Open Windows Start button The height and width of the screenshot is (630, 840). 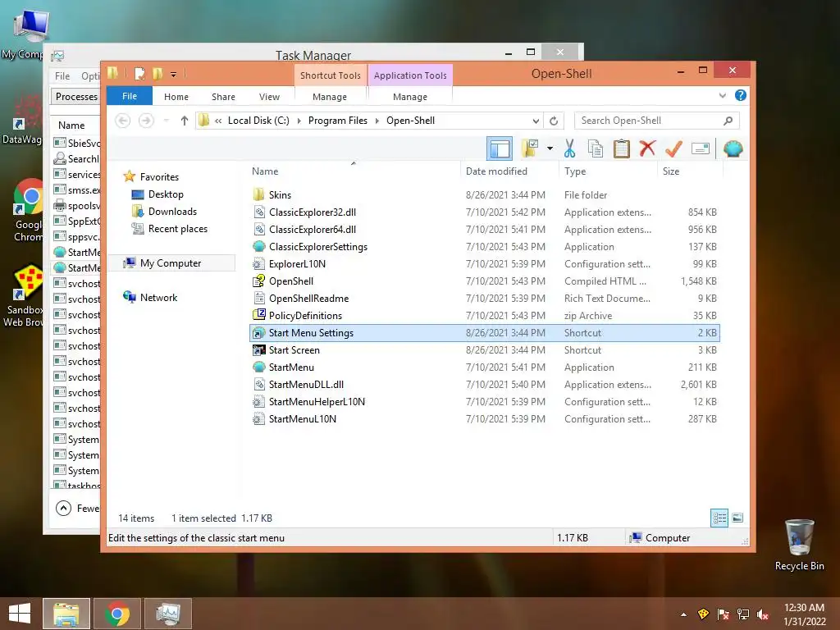tap(20, 614)
